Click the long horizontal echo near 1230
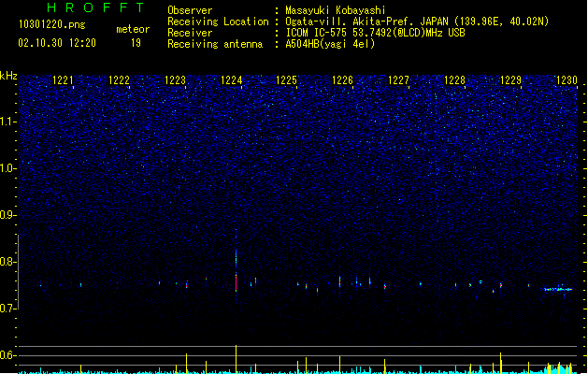The width and height of the screenshot is (588, 374). point(556,289)
